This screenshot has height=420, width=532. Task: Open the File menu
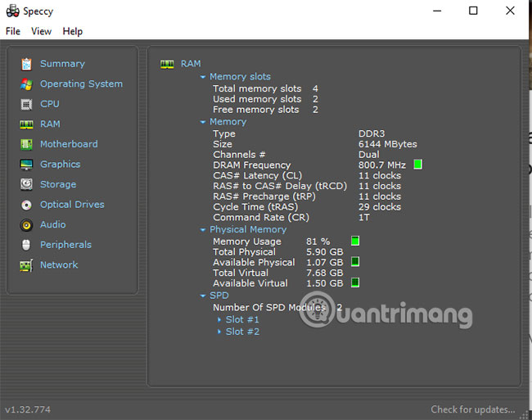13,31
